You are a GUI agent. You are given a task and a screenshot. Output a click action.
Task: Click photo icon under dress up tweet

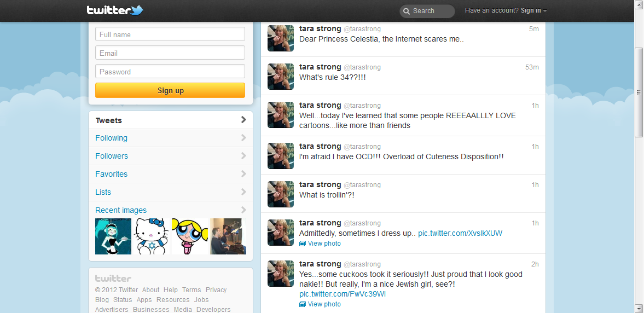click(x=303, y=244)
